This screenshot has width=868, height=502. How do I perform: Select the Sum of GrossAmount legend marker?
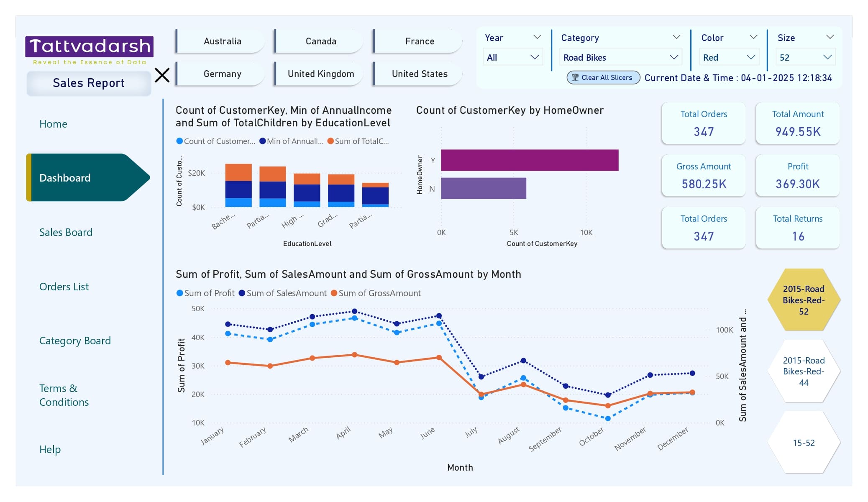pyautogui.click(x=334, y=293)
